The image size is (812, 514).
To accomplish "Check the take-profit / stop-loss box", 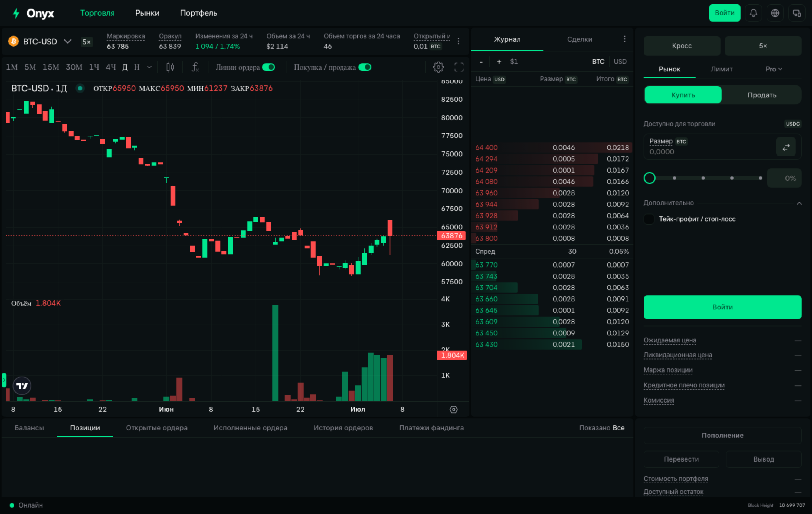I will [x=649, y=219].
